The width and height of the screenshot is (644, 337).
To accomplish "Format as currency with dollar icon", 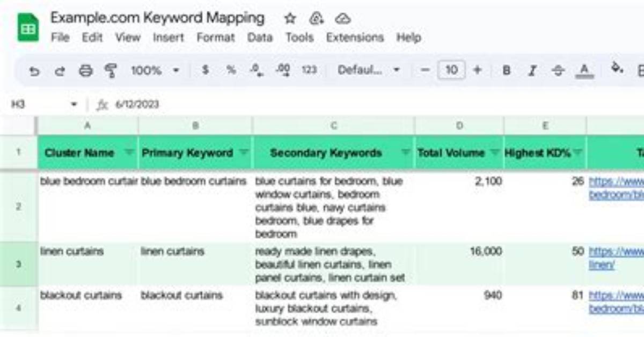I will tap(205, 70).
